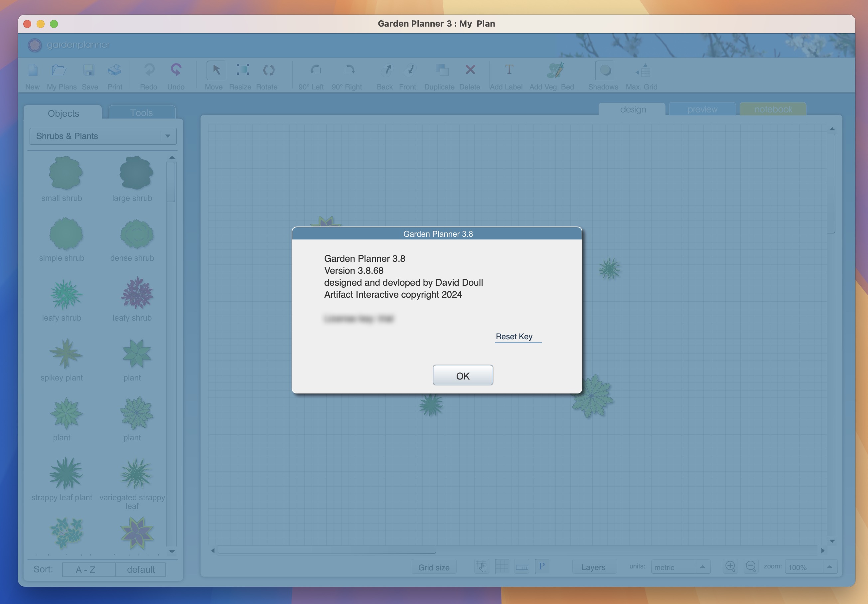
Task: Click the zoom out magnifier icon
Action: [751, 566]
